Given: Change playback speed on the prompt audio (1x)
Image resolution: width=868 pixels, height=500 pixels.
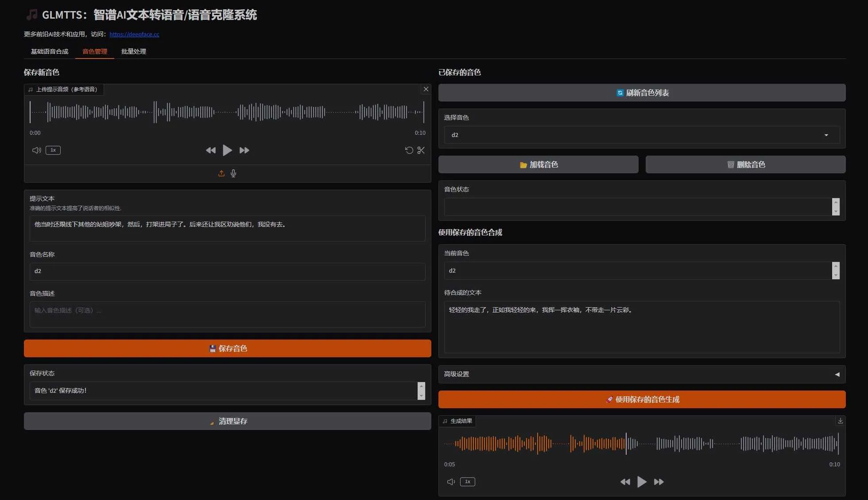Looking at the screenshot, I should (53, 150).
